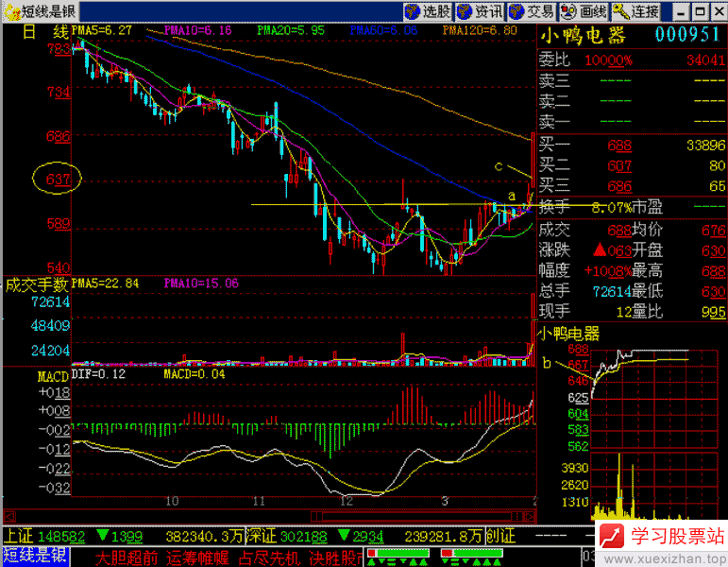Click the PMA20=5.95 moving average label
728x567 pixels.
click(x=291, y=30)
